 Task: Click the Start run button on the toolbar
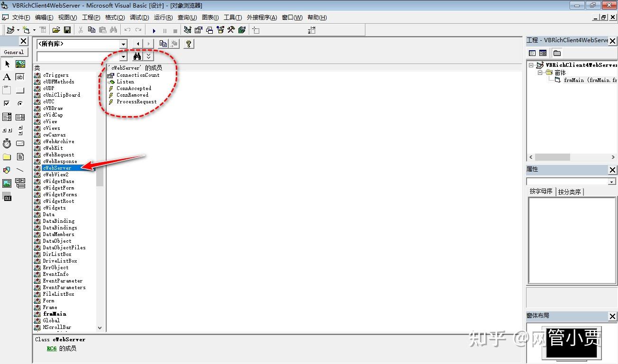tap(154, 29)
